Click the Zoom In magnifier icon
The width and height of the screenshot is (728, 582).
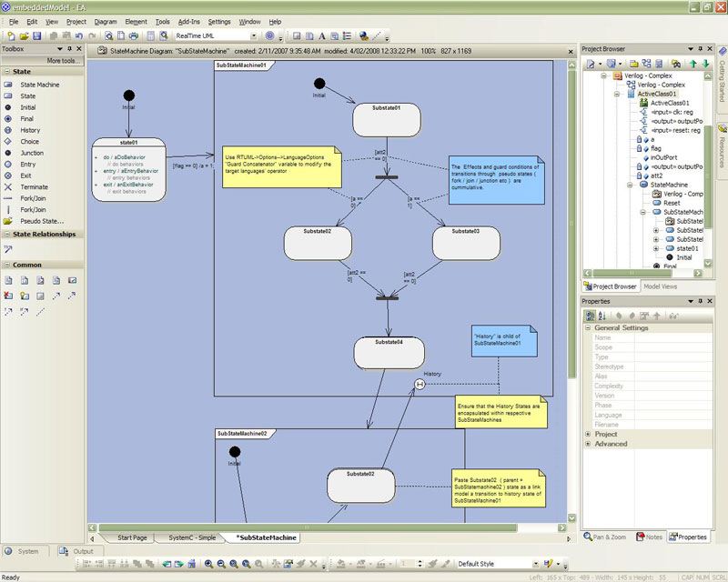pyautogui.click(x=209, y=564)
